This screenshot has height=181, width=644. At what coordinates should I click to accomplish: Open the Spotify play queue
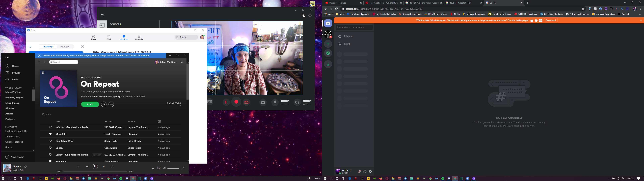153,168
